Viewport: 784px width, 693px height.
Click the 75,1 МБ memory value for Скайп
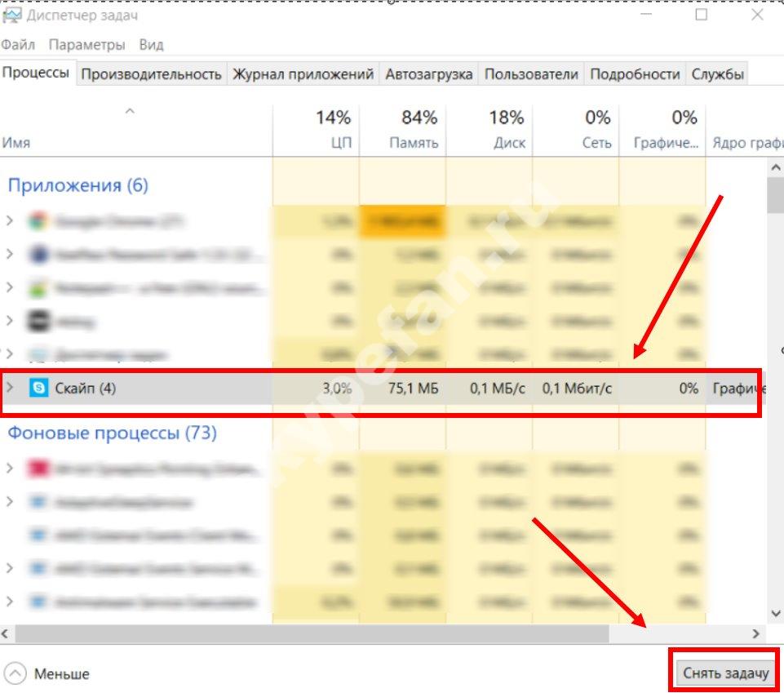413,389
